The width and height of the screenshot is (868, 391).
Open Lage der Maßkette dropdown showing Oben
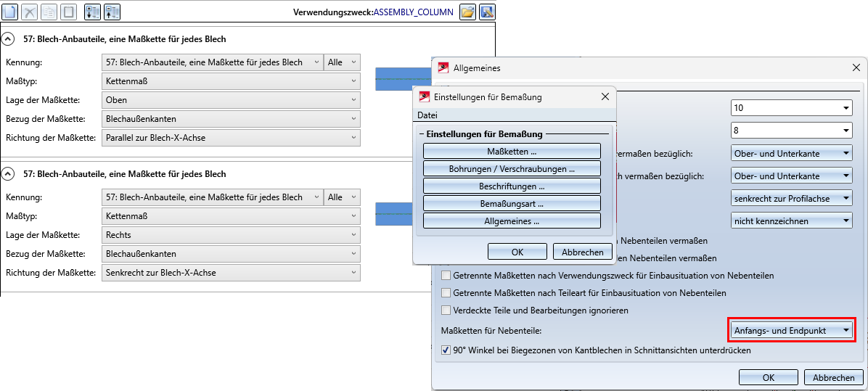tap(231, 100)
